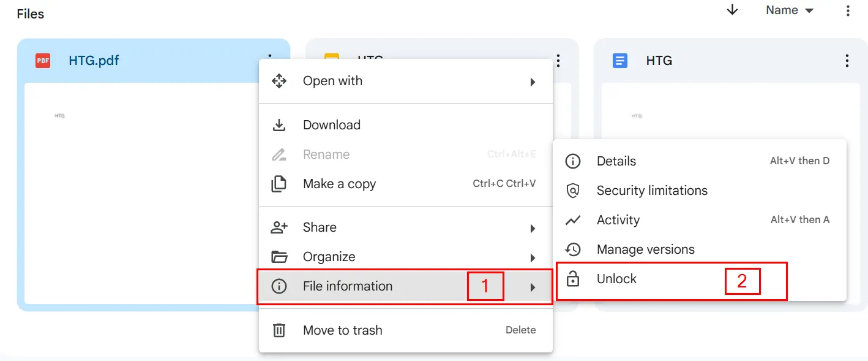Click the Move to trash bin icon
This screenshot has height=361, width=868.
(x=280, y=330)
